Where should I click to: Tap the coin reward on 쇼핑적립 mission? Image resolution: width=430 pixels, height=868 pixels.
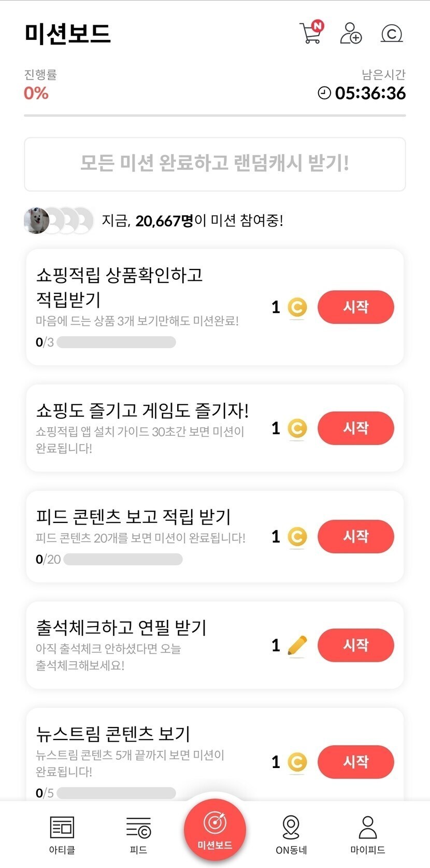pyautogui.click(x=297, y=307)
